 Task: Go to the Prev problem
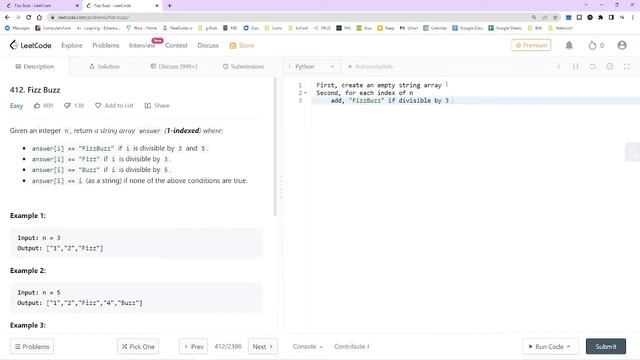pyautogui.click(x=193, y=347)
